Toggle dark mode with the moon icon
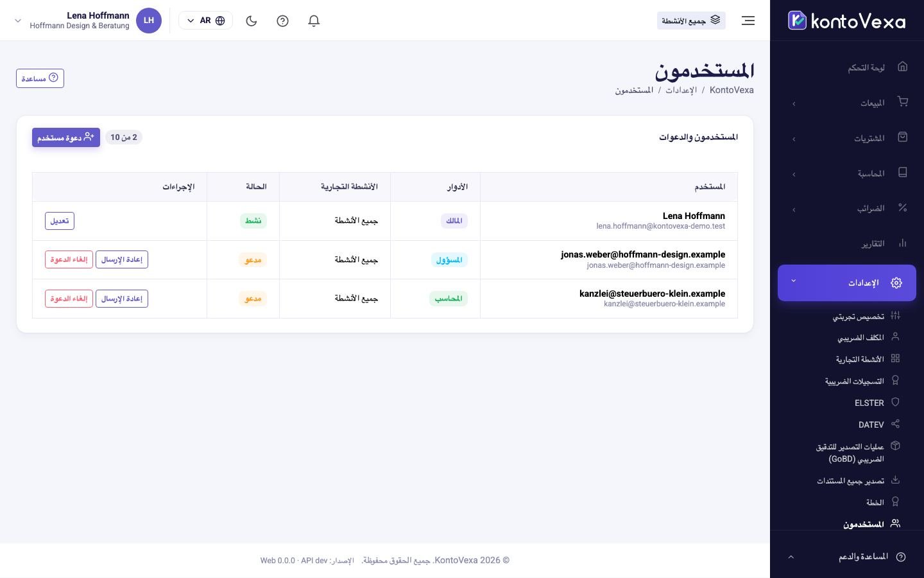 point(252,21)
